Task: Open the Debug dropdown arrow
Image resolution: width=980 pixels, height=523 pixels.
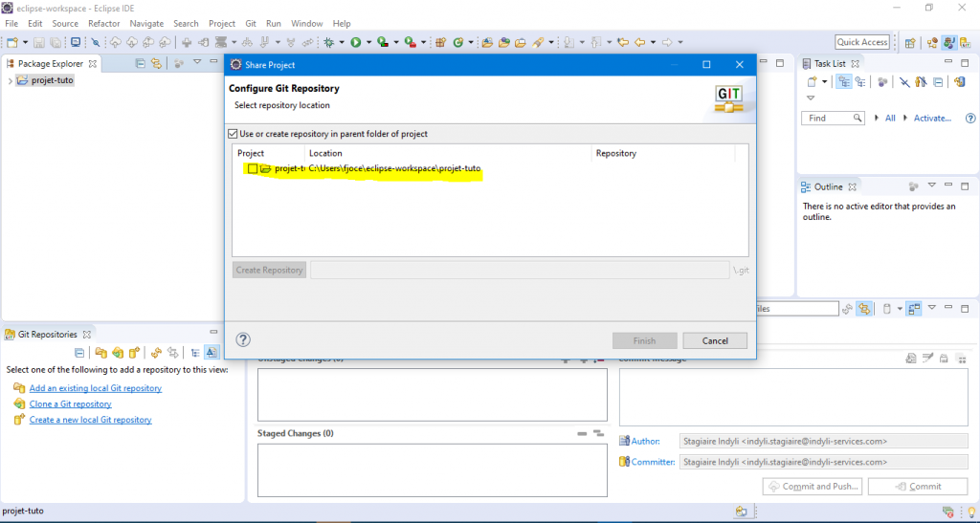Action: coord(342,42)
